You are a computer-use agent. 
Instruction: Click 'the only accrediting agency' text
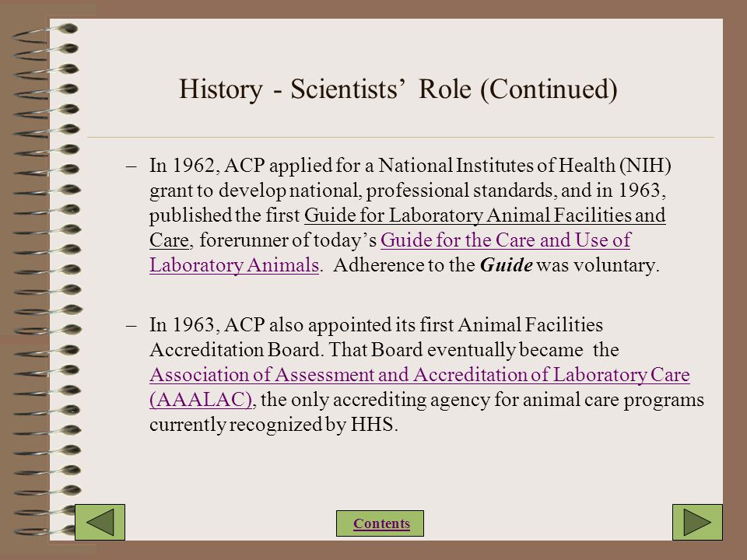coord(375,400)
